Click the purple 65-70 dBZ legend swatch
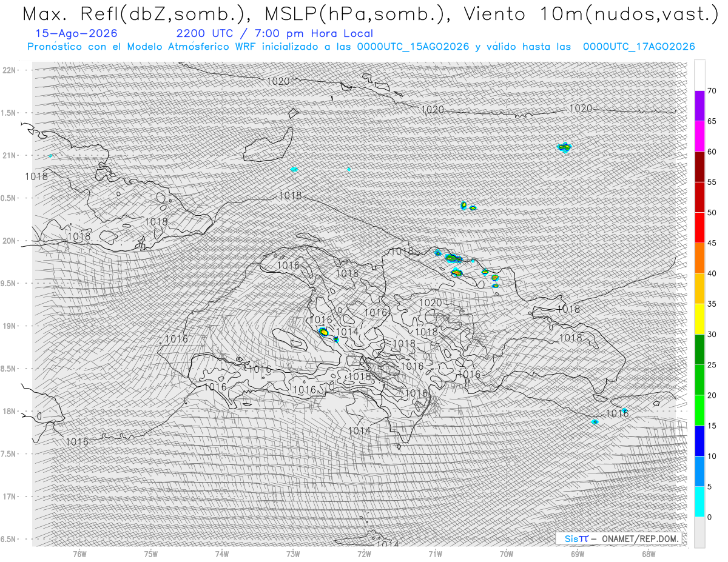The image size is (728, 562). pos(699,106)
